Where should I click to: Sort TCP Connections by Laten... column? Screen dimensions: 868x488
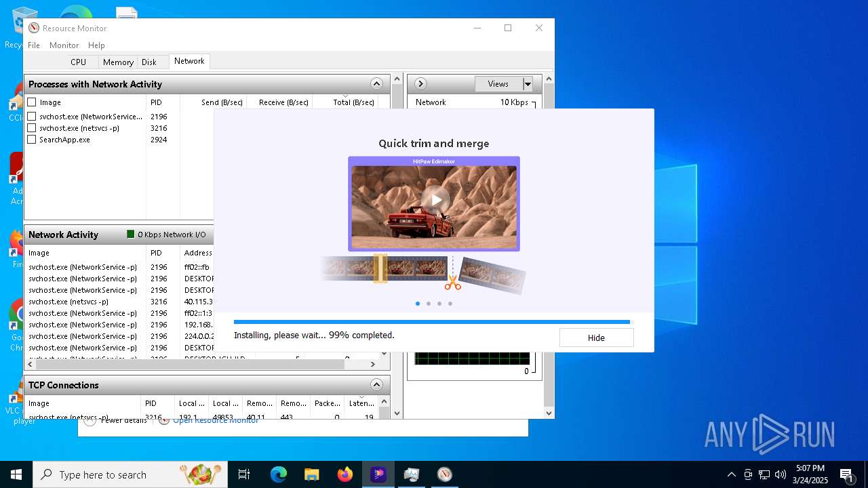pyautogui.click(x=361, y=403)
